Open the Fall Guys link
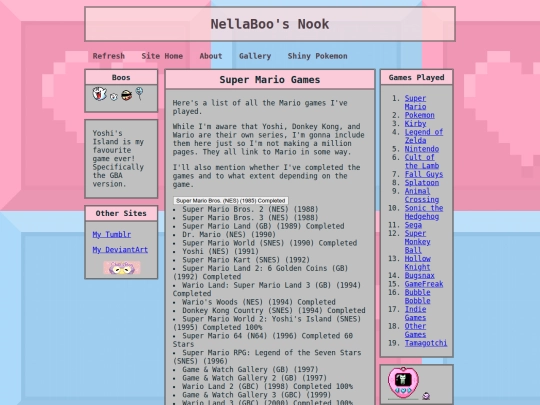 [x=424, y=174]
